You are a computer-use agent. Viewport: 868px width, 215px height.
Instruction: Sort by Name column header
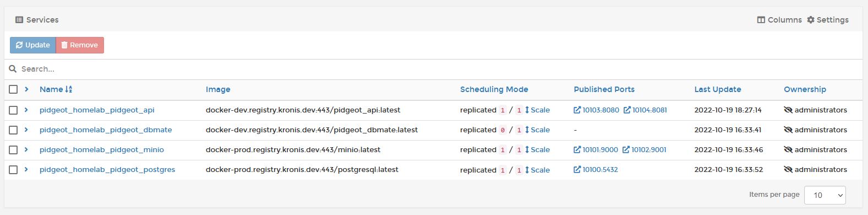tap(56, 89)
